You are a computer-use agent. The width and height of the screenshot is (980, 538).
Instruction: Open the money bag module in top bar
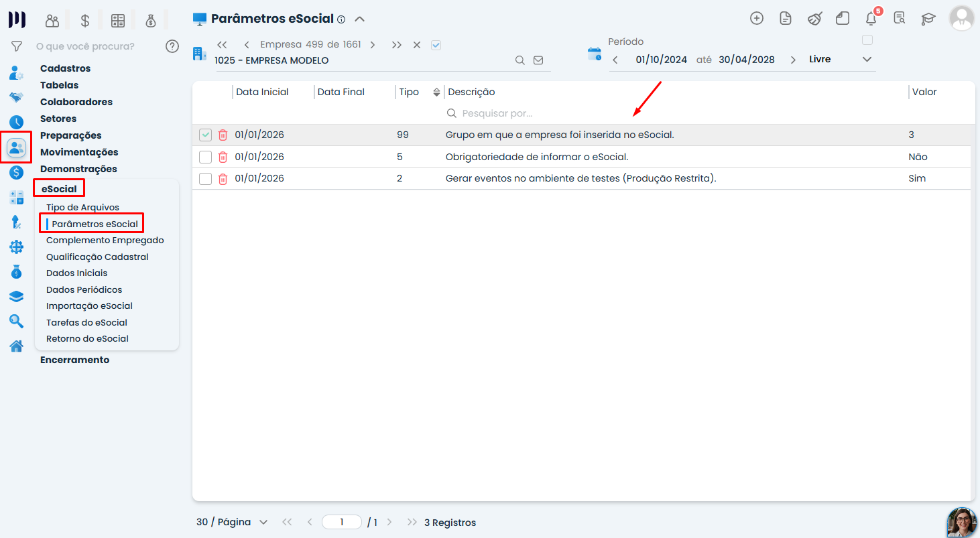point(151,20)
